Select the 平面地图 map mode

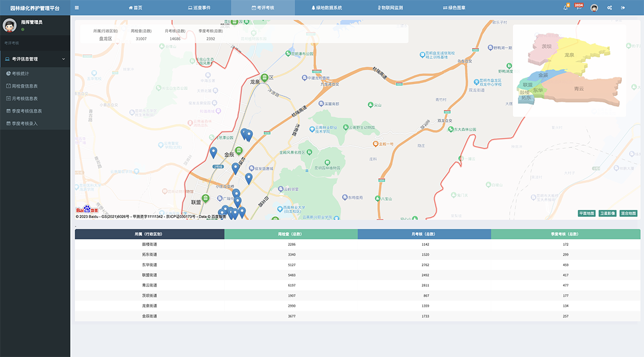[586, 214]
